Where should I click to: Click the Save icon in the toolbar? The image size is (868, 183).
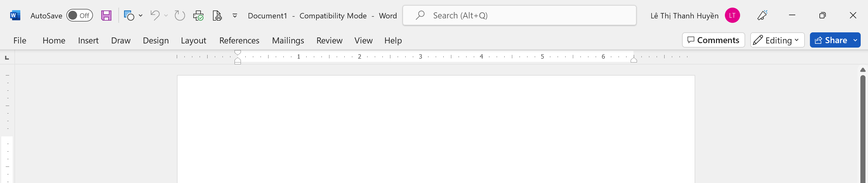tap(106, 16)
